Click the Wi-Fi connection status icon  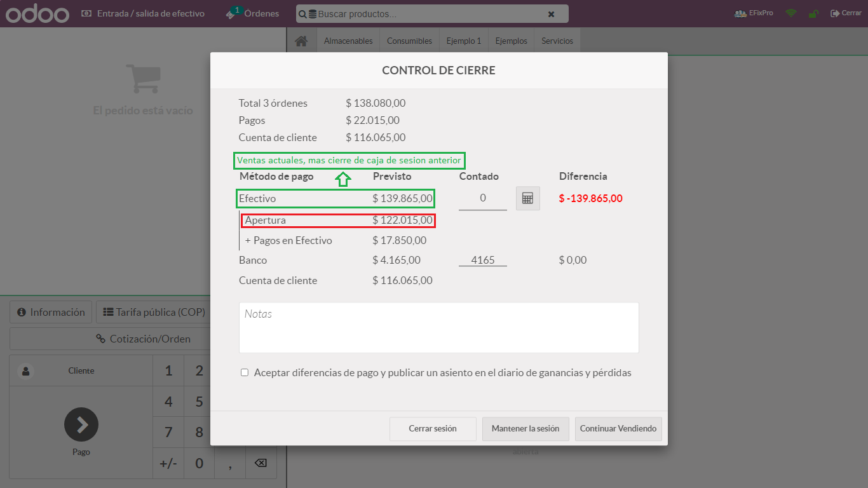click(790, 13)
